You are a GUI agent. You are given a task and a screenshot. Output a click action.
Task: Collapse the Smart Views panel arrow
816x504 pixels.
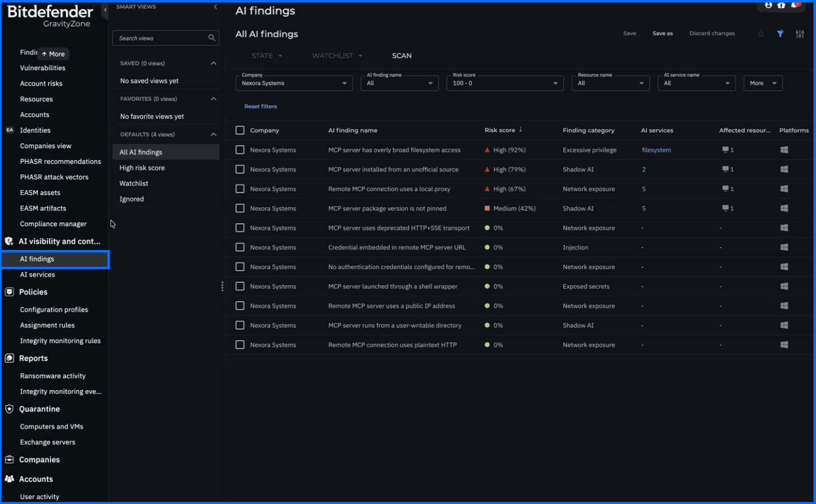[215, 7]
